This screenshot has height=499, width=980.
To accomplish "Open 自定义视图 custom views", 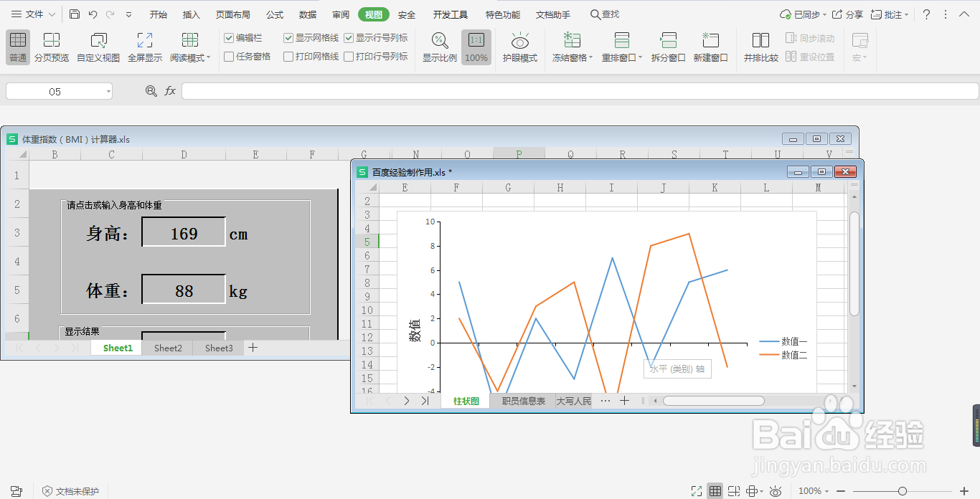I will coord(98,47).
